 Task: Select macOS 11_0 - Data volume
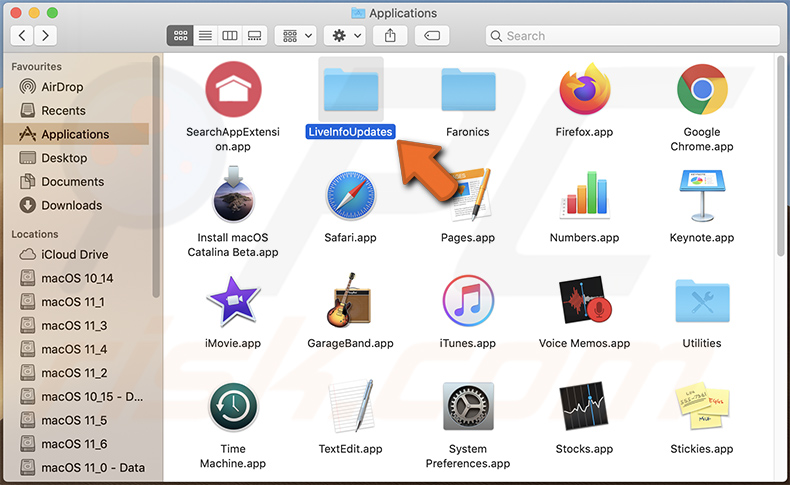point(76,468)
